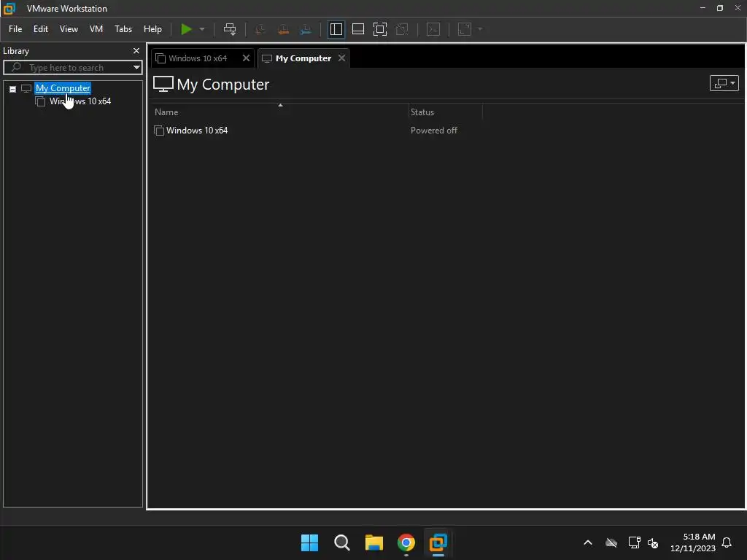Viewport: 747px width, 560px height.
Task: Open the File menu
Action: pos(15,29)
